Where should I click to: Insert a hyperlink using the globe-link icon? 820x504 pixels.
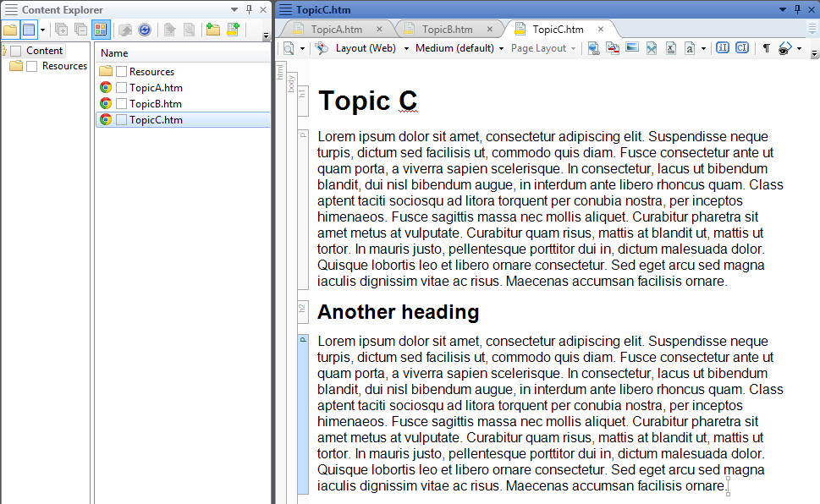[x=593, y=48]
